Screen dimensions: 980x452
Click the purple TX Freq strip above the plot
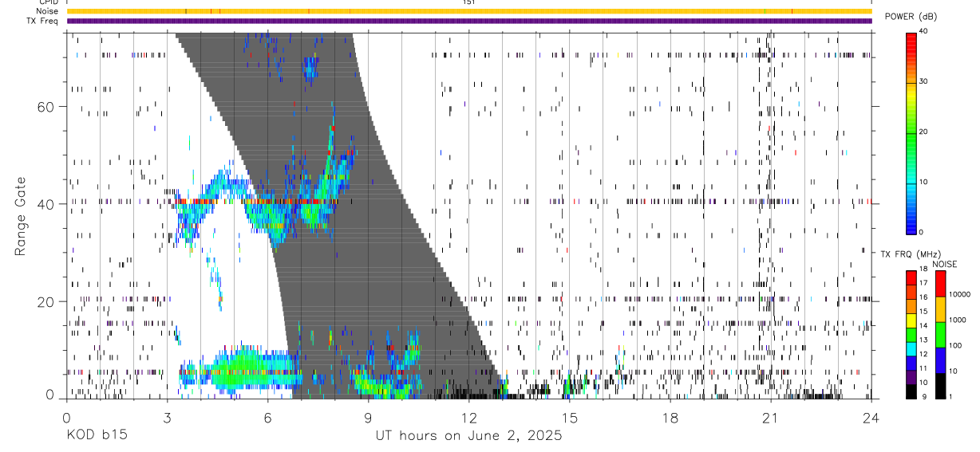tap(468, 21)
